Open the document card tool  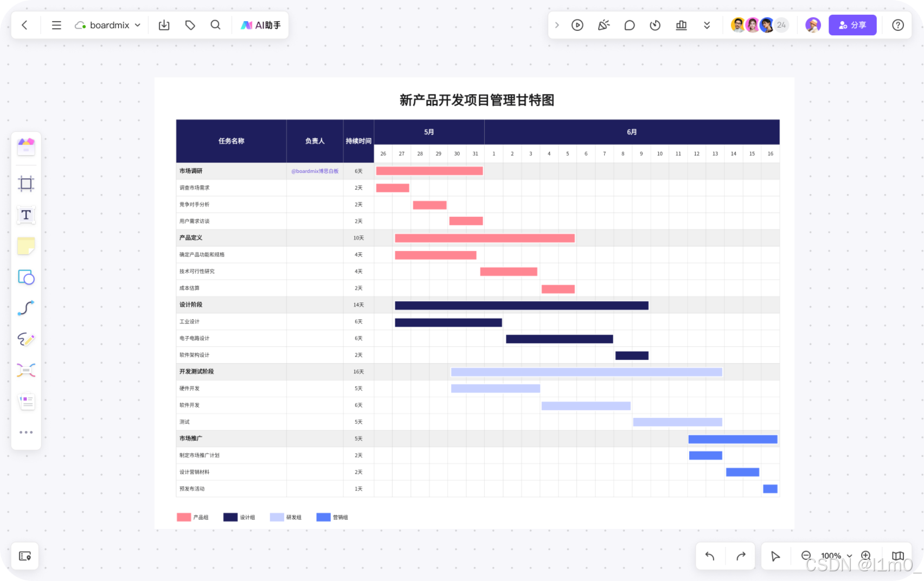click(26, 402)
